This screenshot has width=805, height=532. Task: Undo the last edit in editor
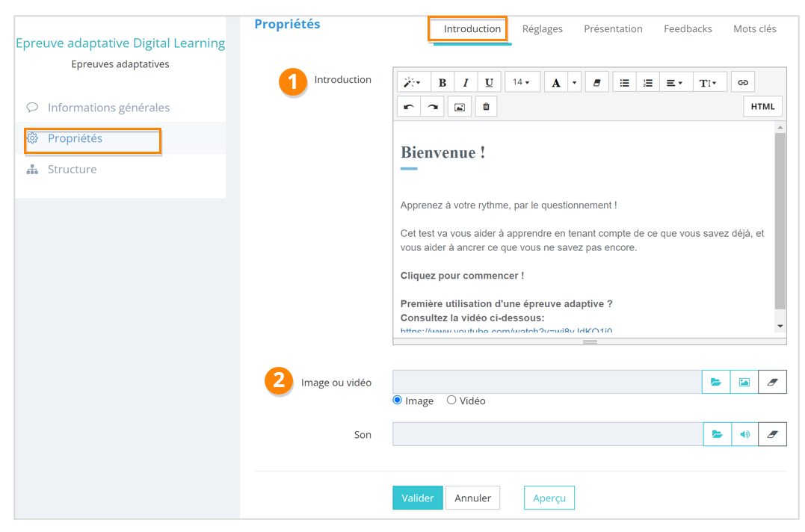[x=409, y=107]
